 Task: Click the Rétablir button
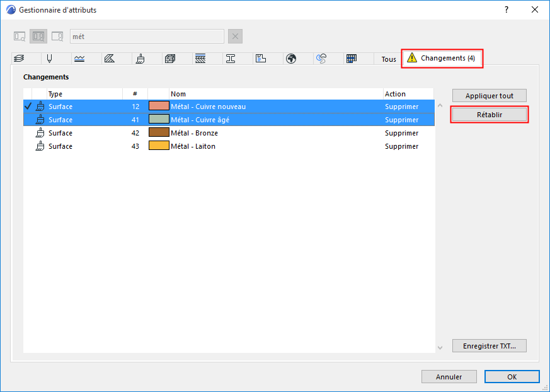pos(490,115)
